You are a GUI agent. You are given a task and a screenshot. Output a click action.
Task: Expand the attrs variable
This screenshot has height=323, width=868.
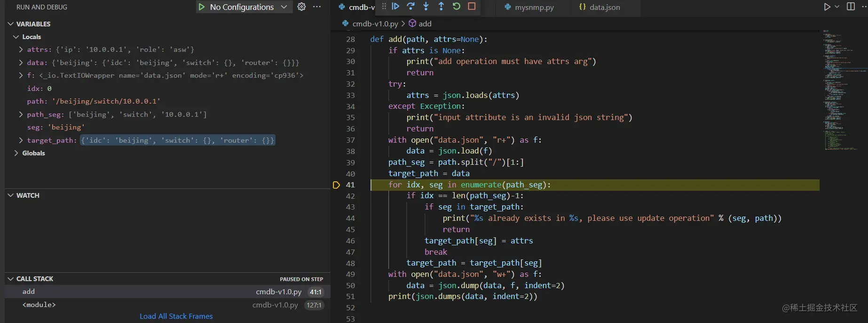point(21,49)
